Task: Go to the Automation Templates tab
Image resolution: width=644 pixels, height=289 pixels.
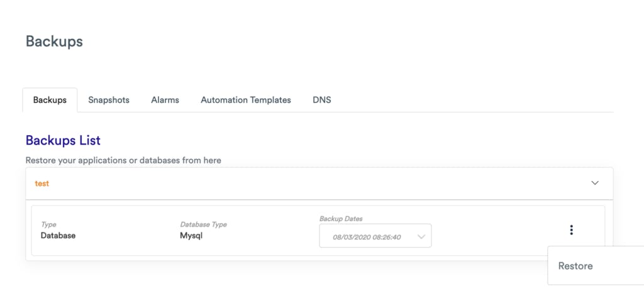Action: pyautogui.click(x=246, y=100)
